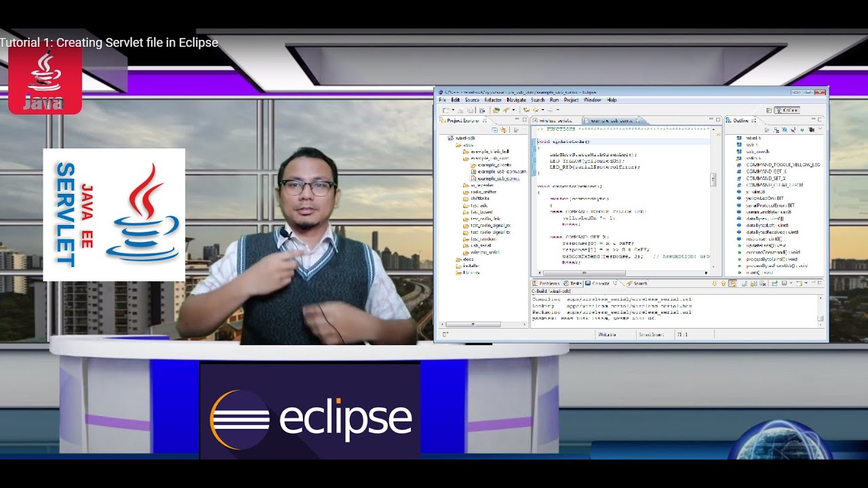868x488 pixels.
Task: Click the New icon in Eclipse toolbar
Action: click(446, 110)
